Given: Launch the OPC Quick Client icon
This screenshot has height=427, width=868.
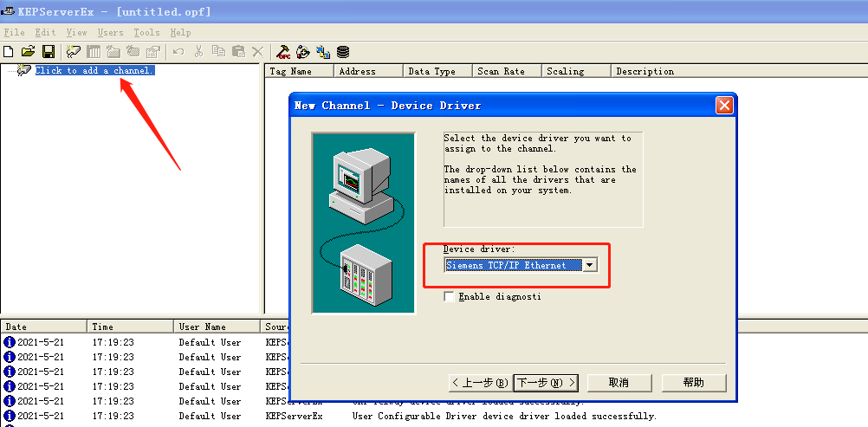Looking at the screenshot, I should pyautogui.click(x=283, y=52).
